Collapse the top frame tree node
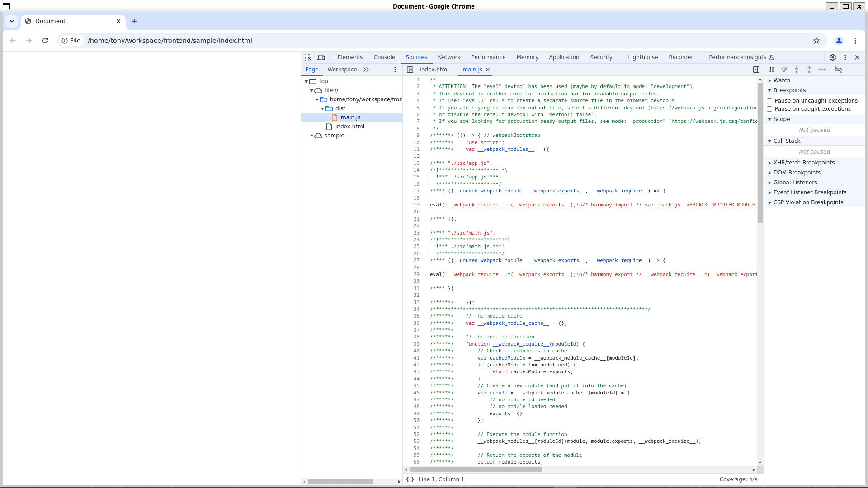Viewport: 868px width, 488px height. click(306, 81)
